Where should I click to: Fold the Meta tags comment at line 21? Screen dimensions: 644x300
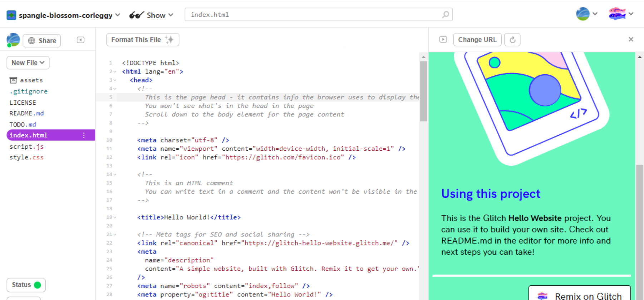pyautogui.click(x=115, y=235)
